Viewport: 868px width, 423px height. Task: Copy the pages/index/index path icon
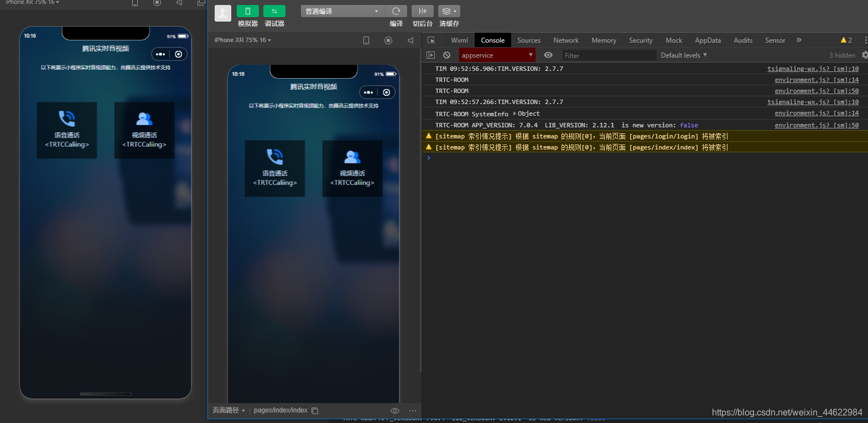pyautogui.click(x=315, y=410)
